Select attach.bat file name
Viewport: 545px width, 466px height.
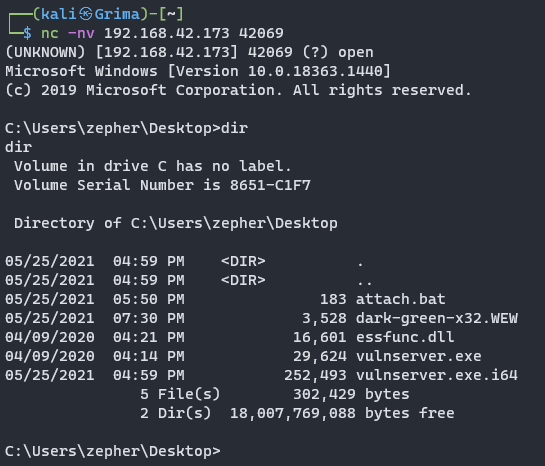pyautogui.click(x=400, y=299)
